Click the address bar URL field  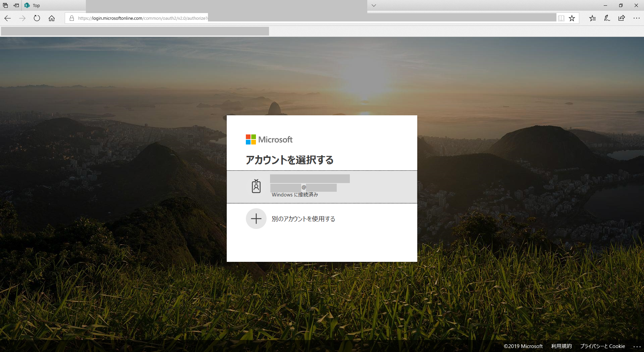pyautogui.click(x=235, y=18)
